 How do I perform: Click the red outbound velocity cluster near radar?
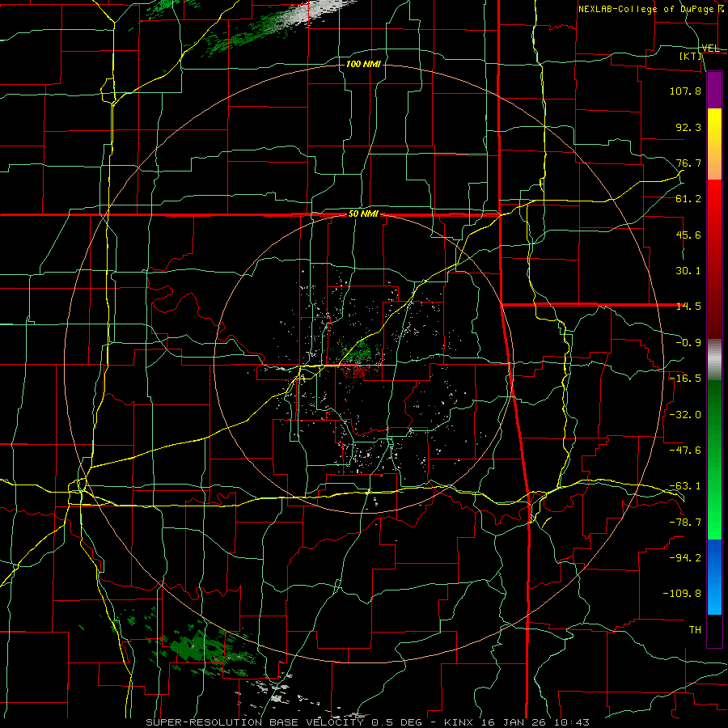[x=355, y=373]
